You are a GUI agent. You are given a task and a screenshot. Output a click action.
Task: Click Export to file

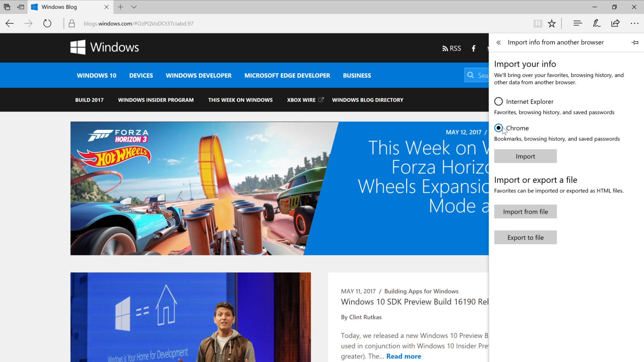[x=525, y=238]
